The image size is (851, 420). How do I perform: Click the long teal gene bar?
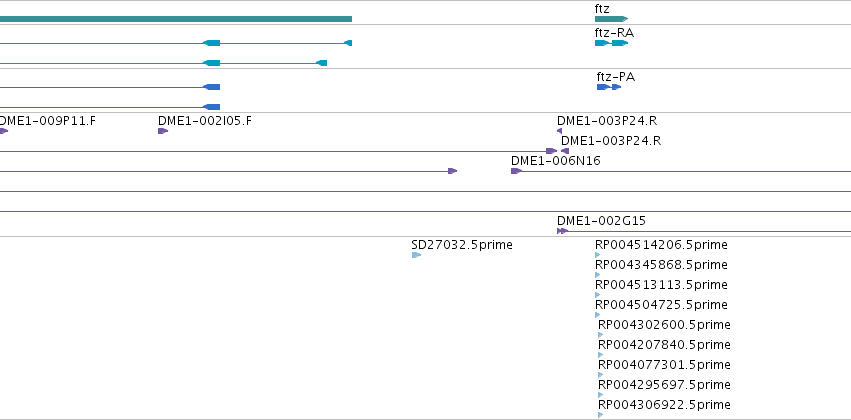176,19
